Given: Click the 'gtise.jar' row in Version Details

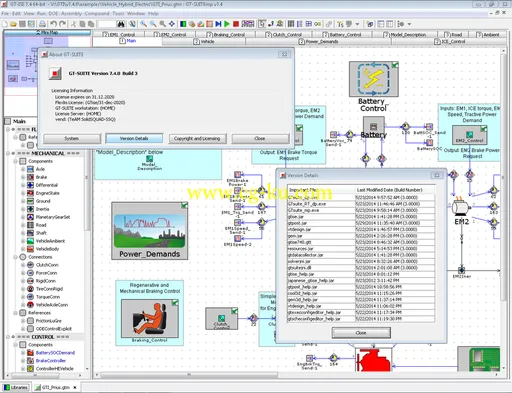Looking at the screenshot, I should [361, 217].
